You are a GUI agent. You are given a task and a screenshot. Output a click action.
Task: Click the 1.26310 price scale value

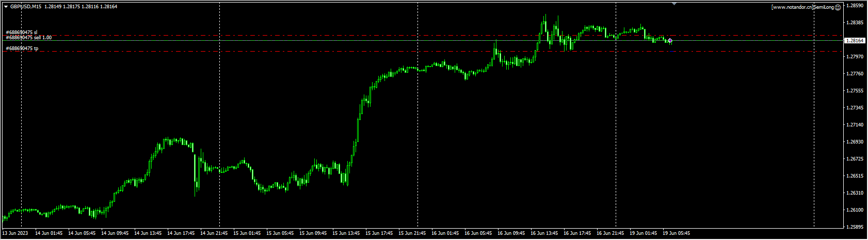(x=855, y=193)
